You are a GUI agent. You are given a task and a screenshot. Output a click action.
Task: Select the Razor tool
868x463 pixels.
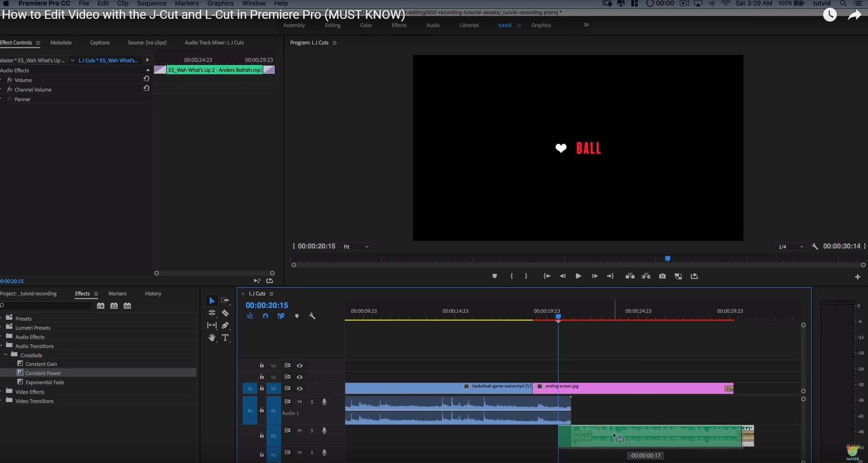point(225,313)
